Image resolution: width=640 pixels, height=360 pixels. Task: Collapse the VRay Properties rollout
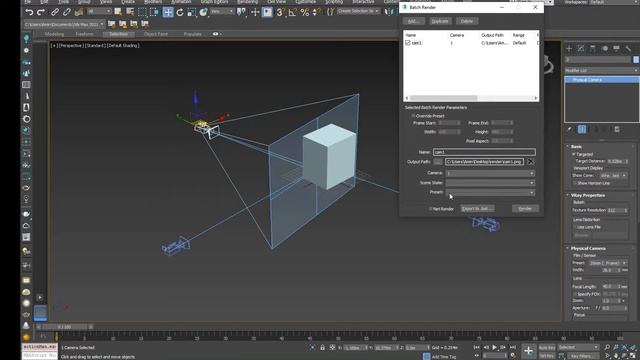(588, 195)
